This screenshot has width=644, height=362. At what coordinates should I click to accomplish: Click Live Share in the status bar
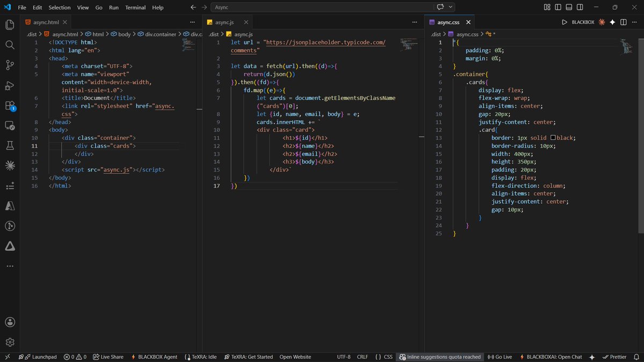click(x=108, y=357)
